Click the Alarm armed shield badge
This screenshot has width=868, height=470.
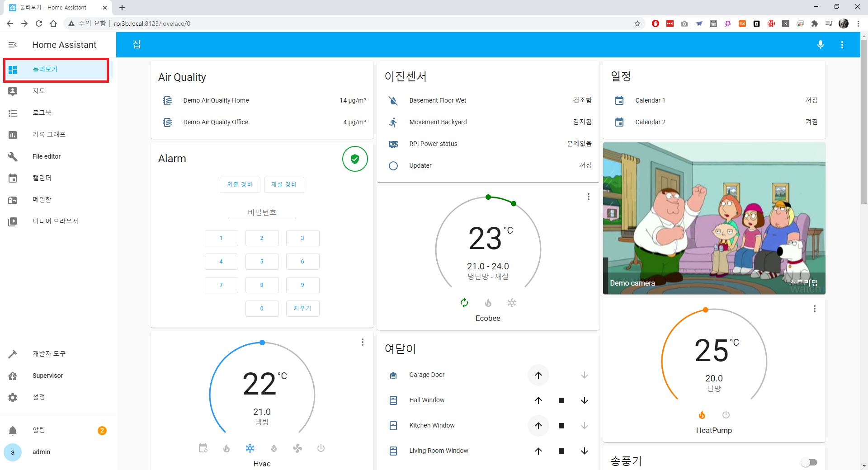(x=355, y=159)
